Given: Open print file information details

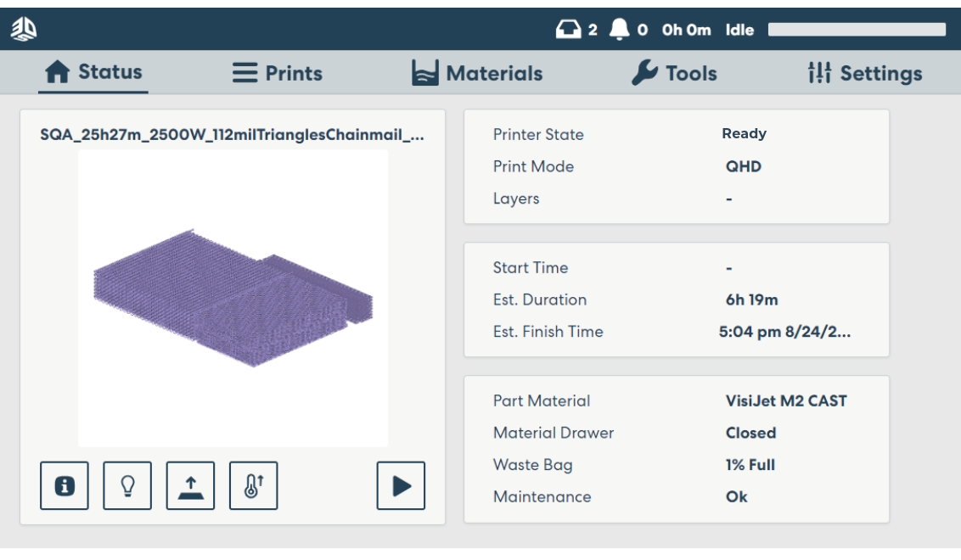Looking at the screenshot, I should [65, 485].
